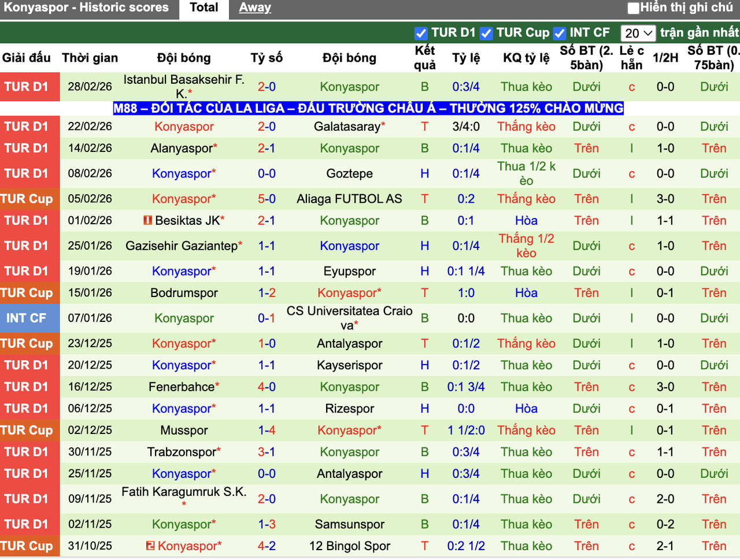Click the Galatasaray team name link
The width and height of the screenshot is (740, 560).
349,126
